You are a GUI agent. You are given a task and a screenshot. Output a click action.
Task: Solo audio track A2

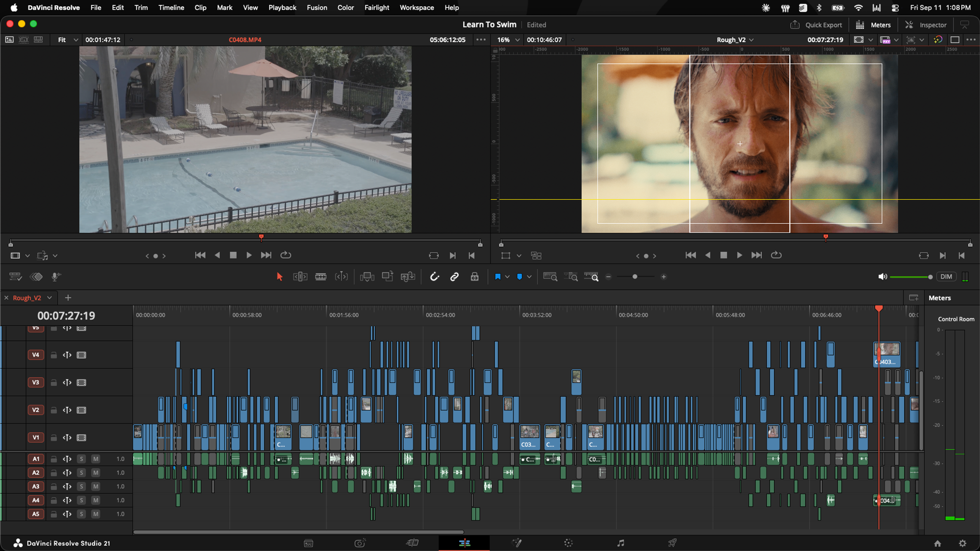tap(81, 473)
